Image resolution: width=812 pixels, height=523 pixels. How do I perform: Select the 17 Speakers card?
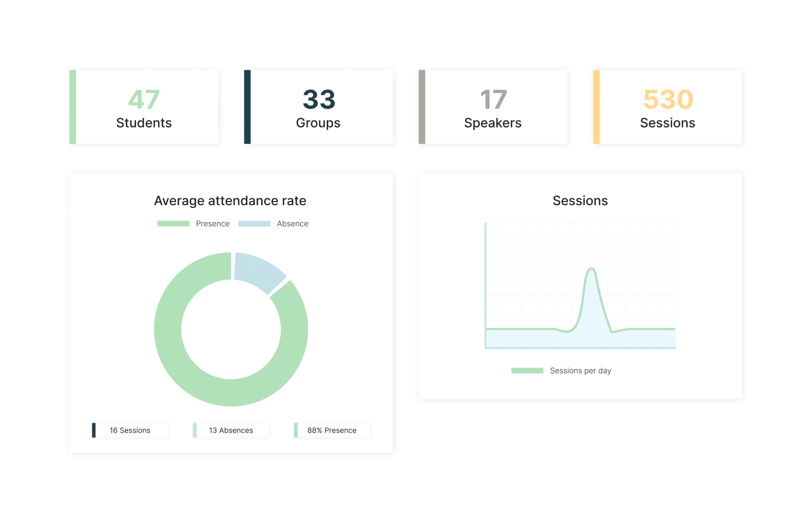click(493, 107)
